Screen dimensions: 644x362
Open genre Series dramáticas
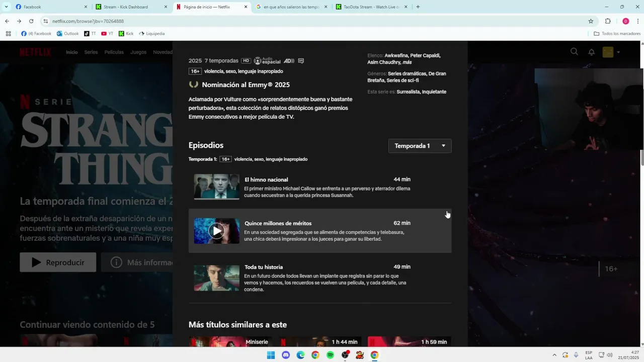[407, 73]
